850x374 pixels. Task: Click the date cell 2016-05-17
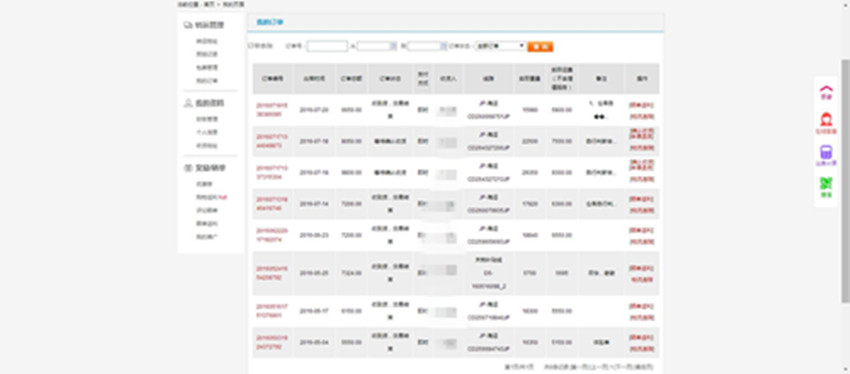[314, 311]
